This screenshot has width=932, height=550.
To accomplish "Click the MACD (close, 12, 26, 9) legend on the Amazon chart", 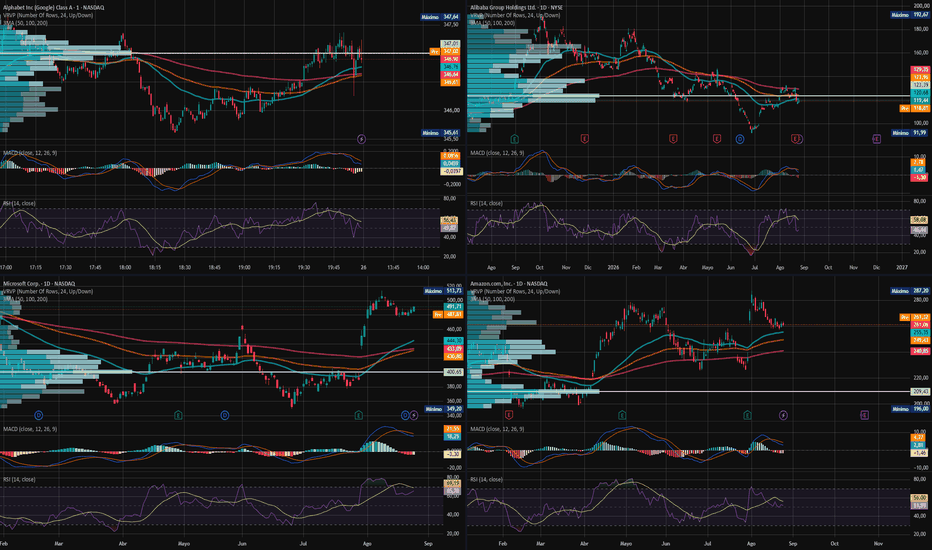I will click(497, 429).
